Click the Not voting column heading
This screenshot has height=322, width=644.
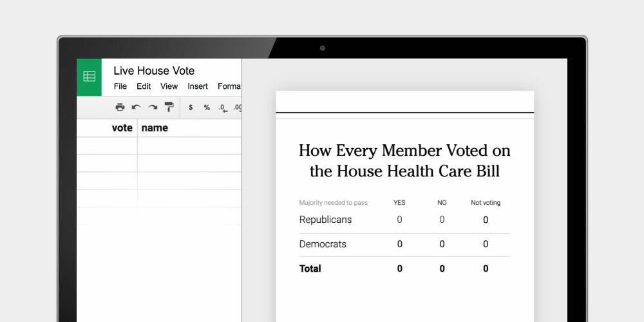(486, 202)
